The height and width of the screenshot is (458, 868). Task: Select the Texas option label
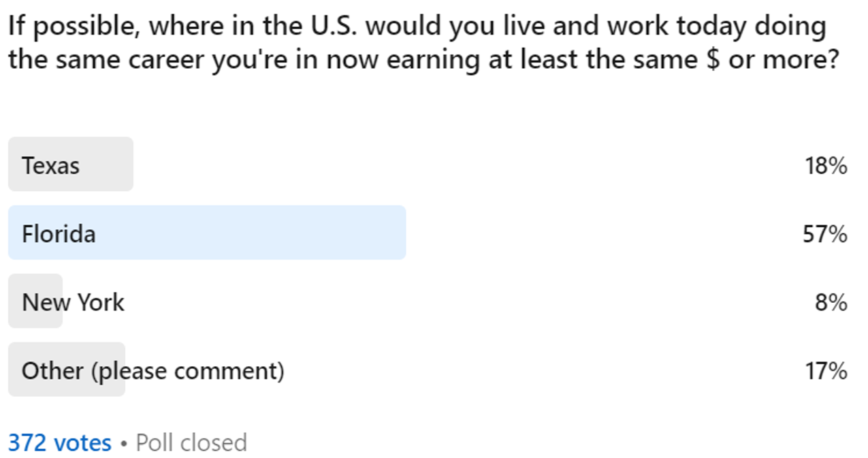[x=50, y=165]
